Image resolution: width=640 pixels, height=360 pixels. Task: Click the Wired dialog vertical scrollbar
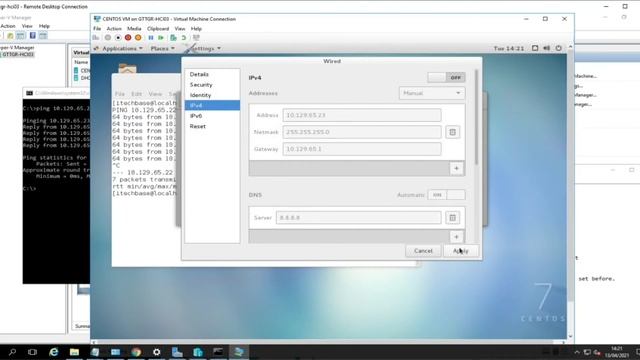point(476,118)
